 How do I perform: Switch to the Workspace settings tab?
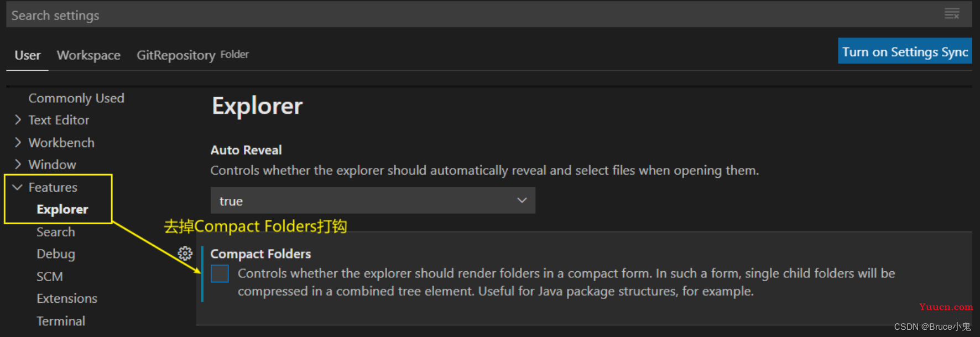pyautogui.click(x=88, y=55)
